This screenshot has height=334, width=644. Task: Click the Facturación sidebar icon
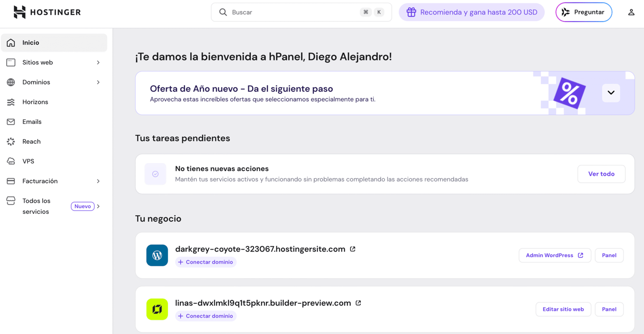pyautogui.click(x=11, y=181)
